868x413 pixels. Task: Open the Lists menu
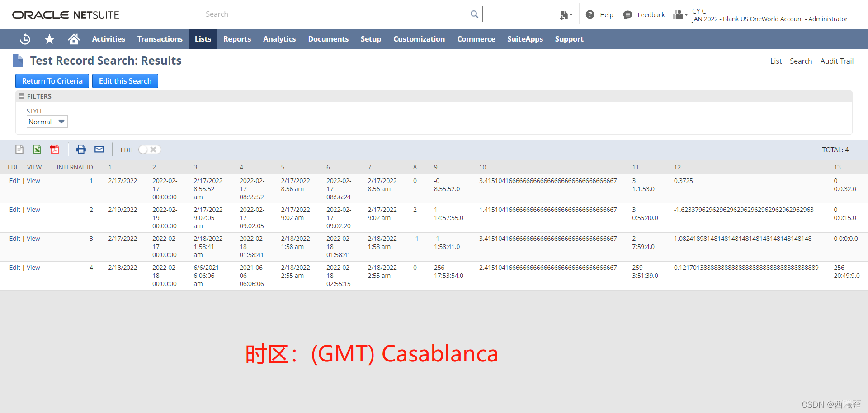click(203, 39)
